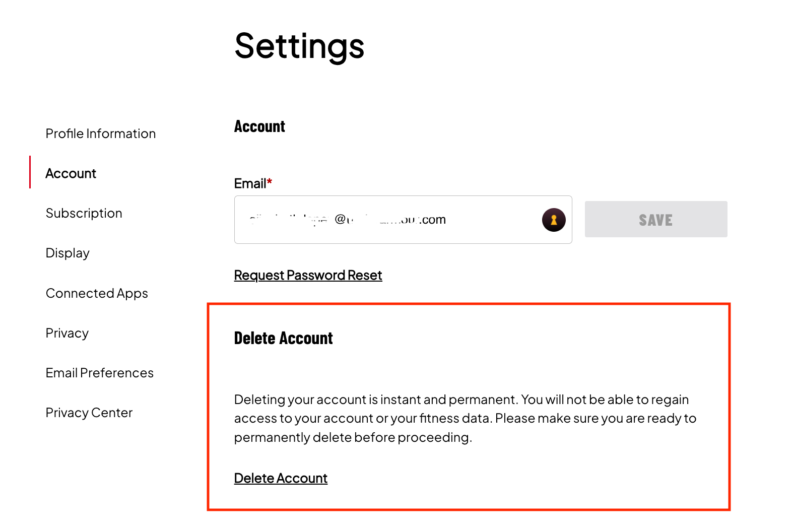Navigate to Connected Apps

pyautogui.click(x=97, y=293)
